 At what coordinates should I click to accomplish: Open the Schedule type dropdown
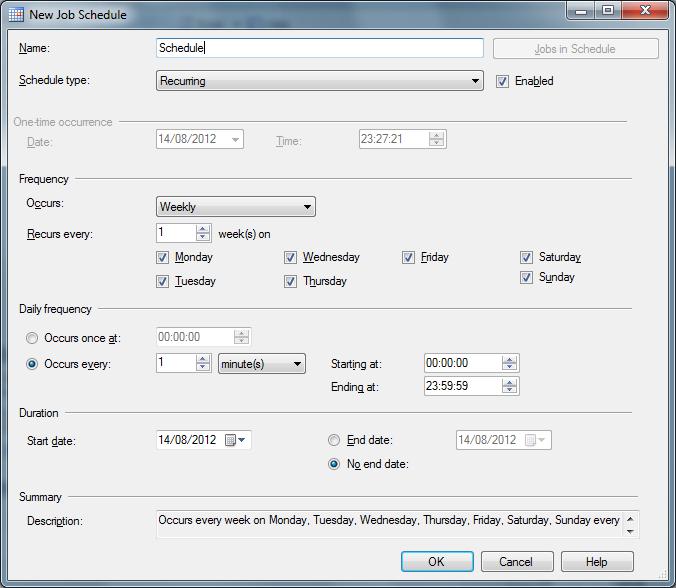coord(319,81)
